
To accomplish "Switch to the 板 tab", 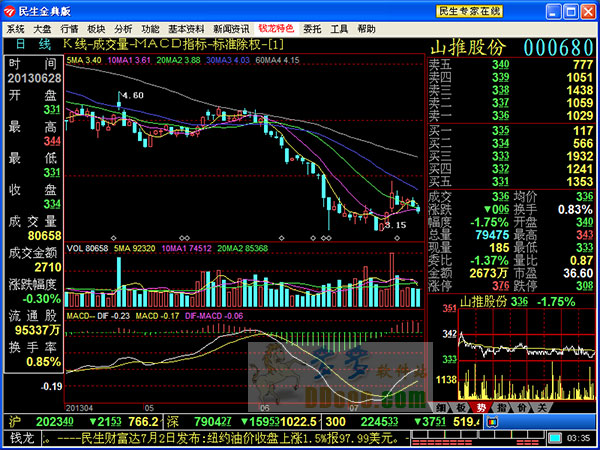I will click(x=460, y=407).
